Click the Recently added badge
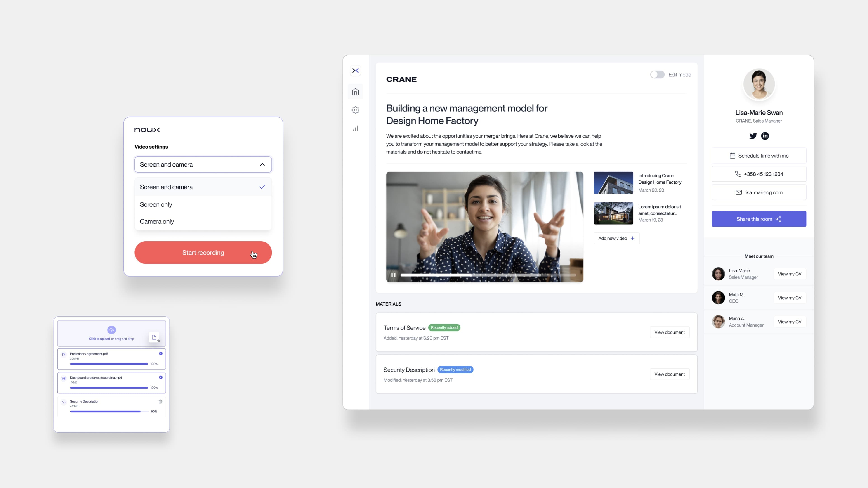The width and height of the screenshot is (868, 488). pos(444,328)
